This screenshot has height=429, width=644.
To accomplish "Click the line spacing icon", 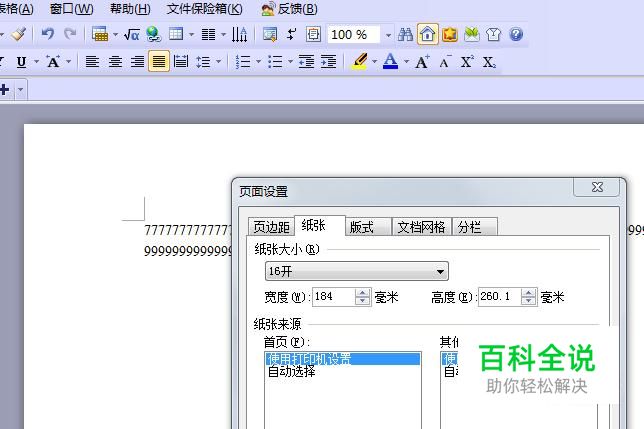I will click(x=203, y=62).
